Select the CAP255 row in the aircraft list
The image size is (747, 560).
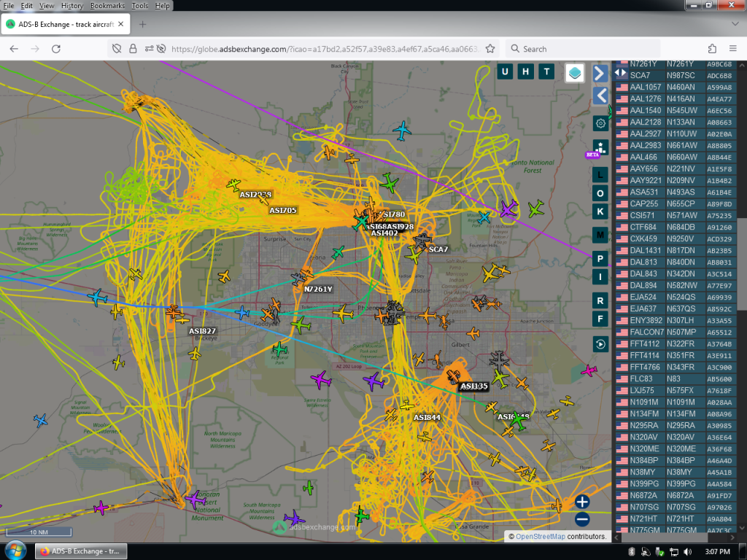(676, 204)
